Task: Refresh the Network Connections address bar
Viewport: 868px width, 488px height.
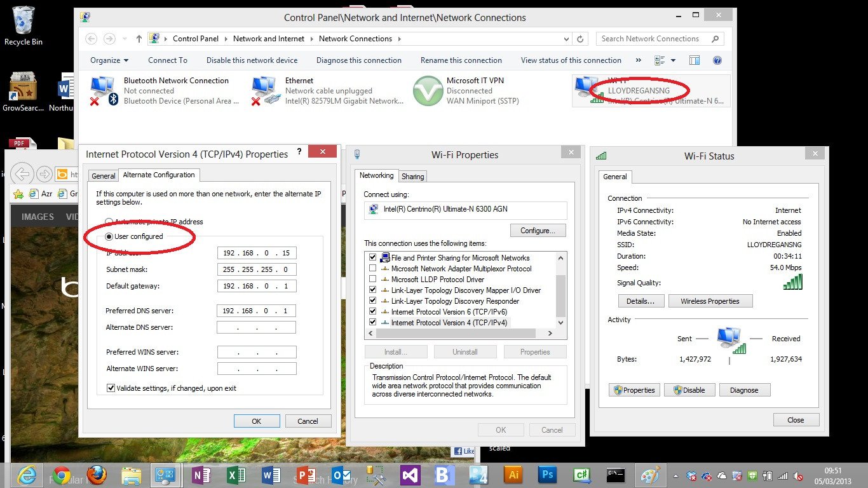Action: [x=580, y=39]
